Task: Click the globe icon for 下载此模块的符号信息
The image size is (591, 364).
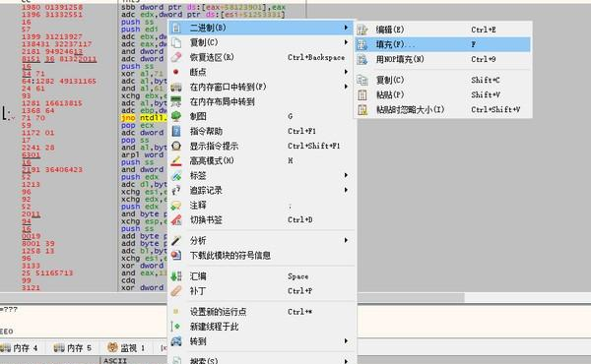Action: 176,256
